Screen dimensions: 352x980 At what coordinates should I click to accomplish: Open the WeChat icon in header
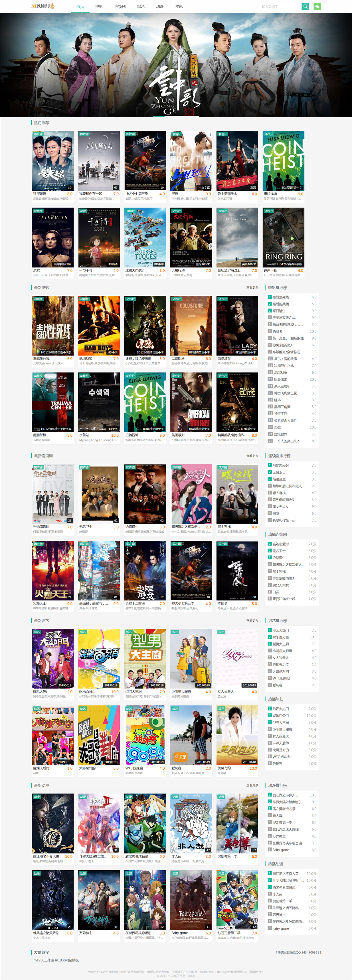coord(317,7)
